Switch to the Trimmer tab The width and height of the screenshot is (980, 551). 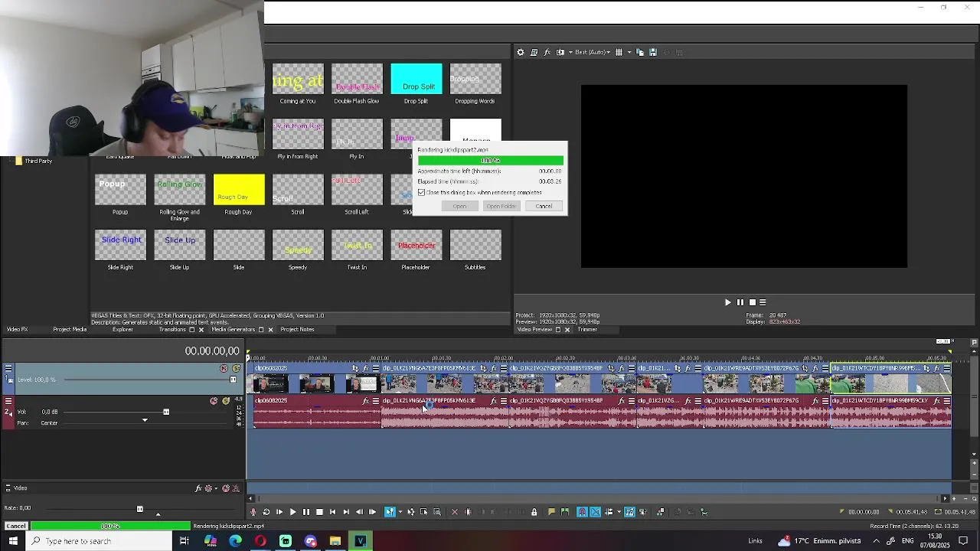587,330
